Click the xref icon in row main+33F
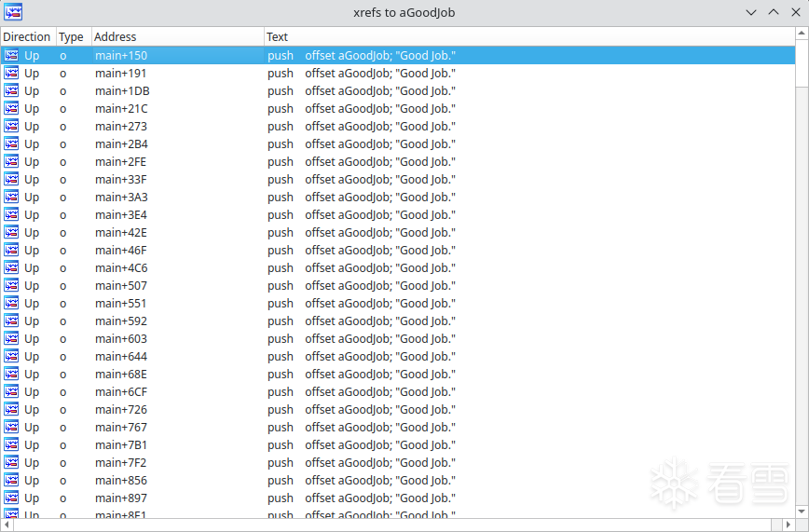This screenshot has width=809, height=532. [x=11, y=179]
